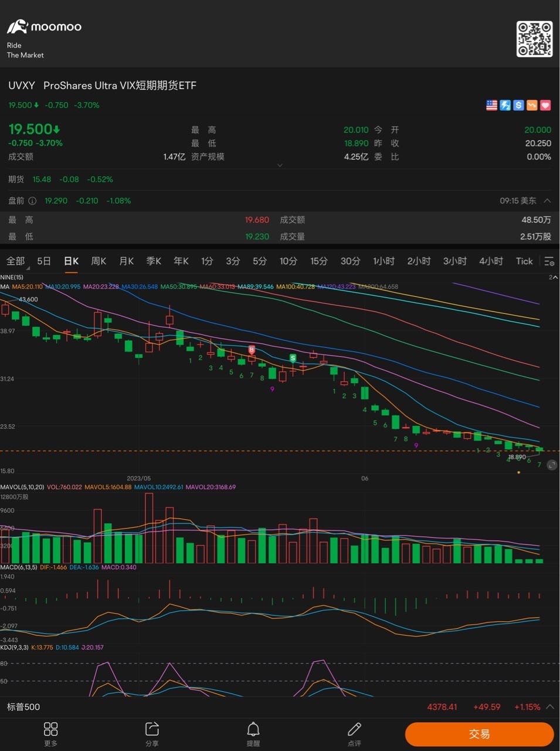Switch to 2小时 interval
The image size is (560, 751).
(419, 261)
